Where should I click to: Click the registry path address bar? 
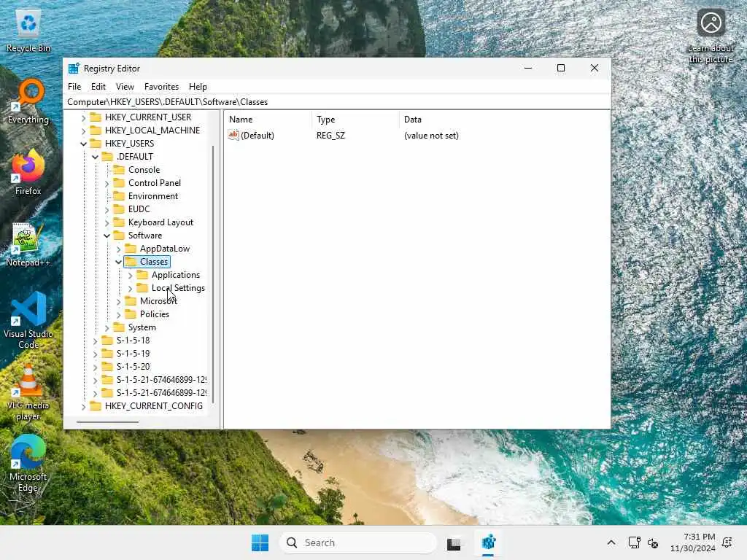(x=337, y=102)
